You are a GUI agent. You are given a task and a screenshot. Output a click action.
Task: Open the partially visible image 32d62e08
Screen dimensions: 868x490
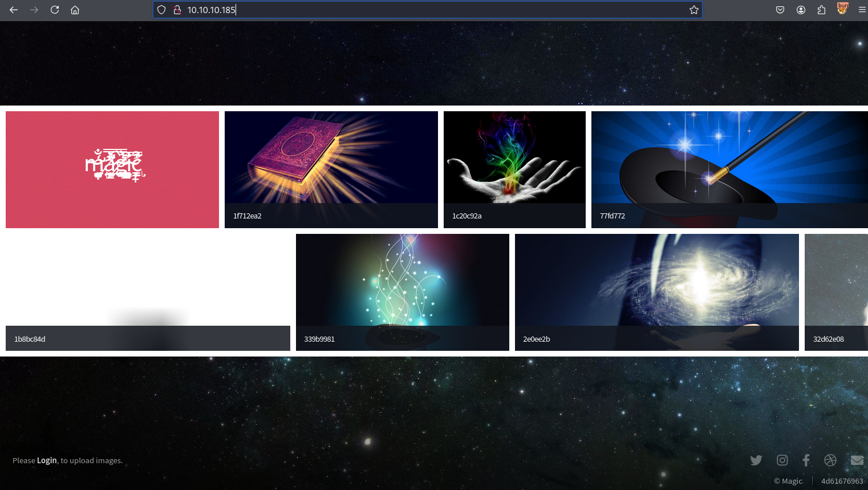pyautogui.click(x=836, y=292)
